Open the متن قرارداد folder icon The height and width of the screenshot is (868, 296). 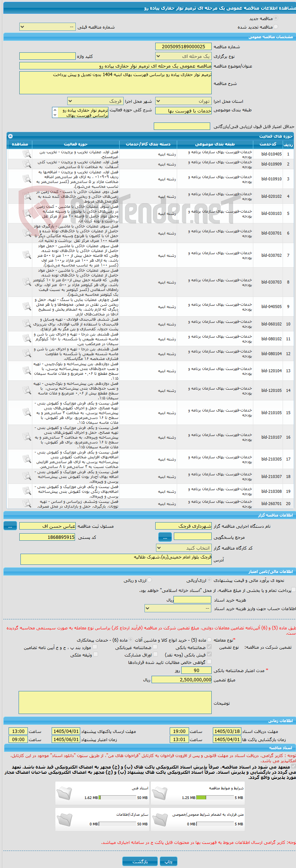160,820
